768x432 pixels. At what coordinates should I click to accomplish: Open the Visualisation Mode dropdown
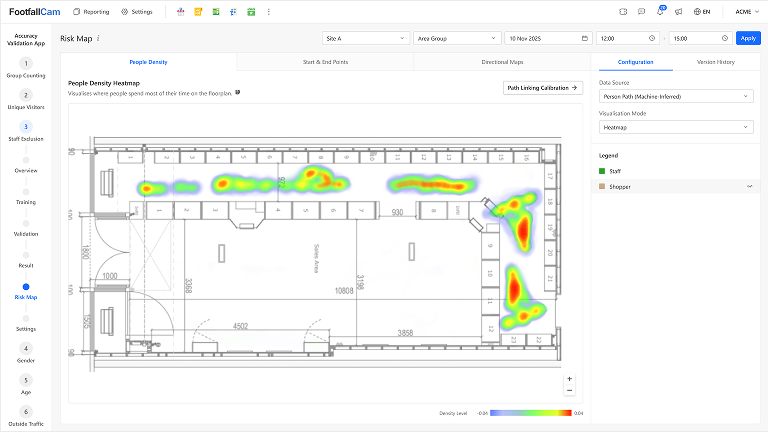click(675, 127)
